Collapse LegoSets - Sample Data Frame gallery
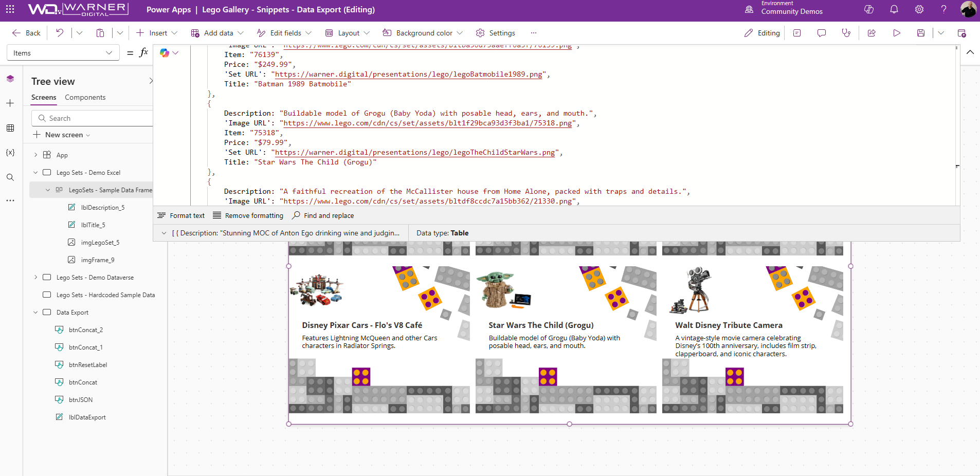The width and height of the screenshot is (980, 476). coord(48,190)
